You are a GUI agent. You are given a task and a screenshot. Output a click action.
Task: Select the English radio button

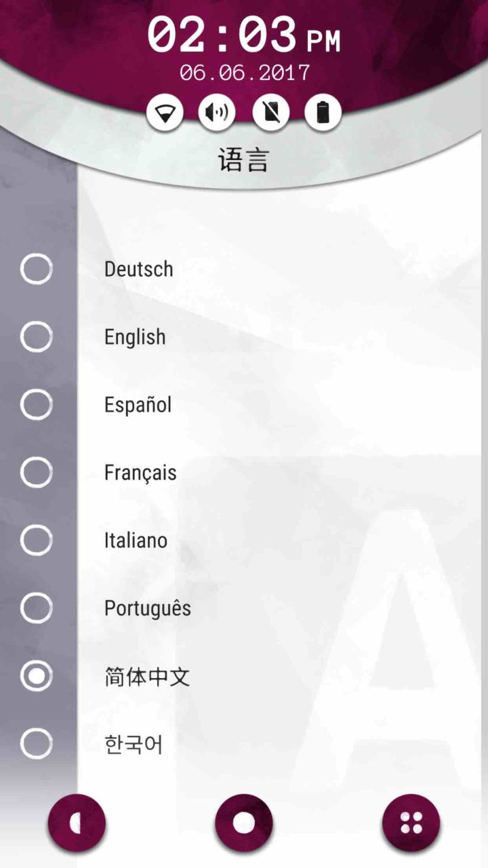point(37,337)
